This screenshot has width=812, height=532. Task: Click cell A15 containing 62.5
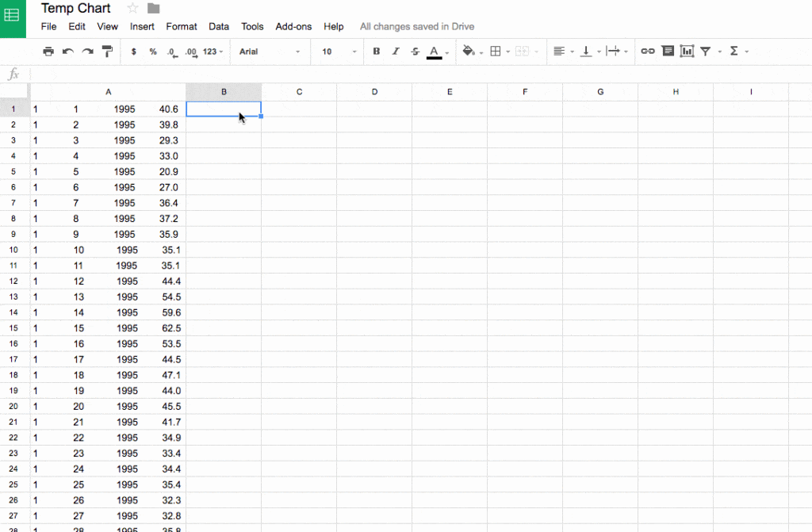click(108, 328)
